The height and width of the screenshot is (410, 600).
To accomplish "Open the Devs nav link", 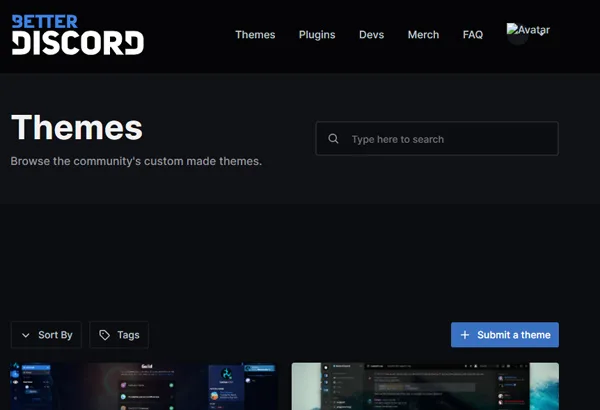I will 371,35.
